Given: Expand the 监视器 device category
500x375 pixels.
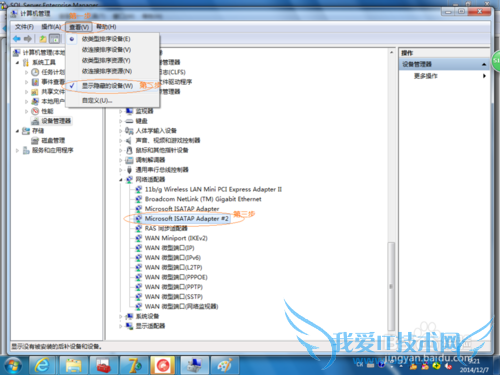Looking at the screenshot, I should click(121, 111).
